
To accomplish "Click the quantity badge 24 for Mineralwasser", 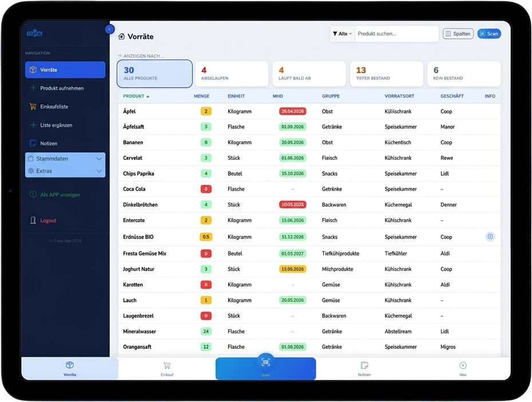I will pos(206,332).
